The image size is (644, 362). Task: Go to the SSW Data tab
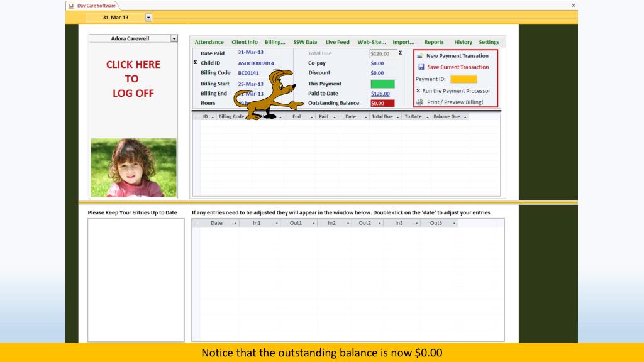click(x=305, y=42)
